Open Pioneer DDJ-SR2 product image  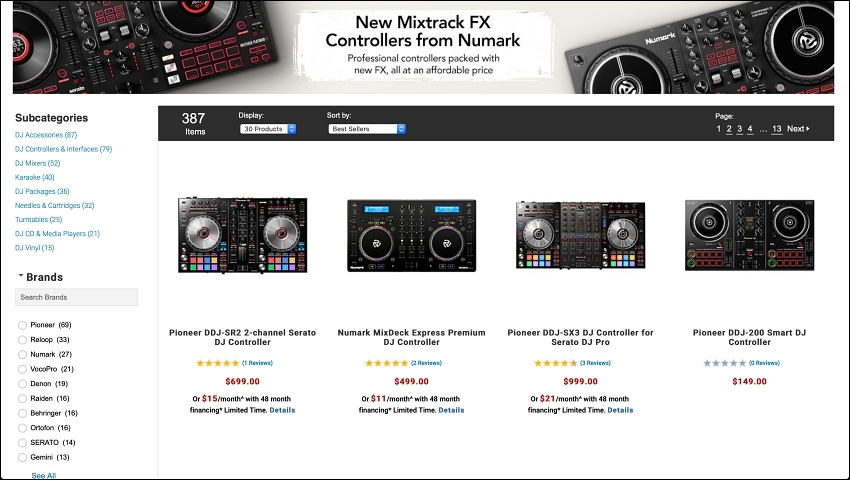point(242,235)
